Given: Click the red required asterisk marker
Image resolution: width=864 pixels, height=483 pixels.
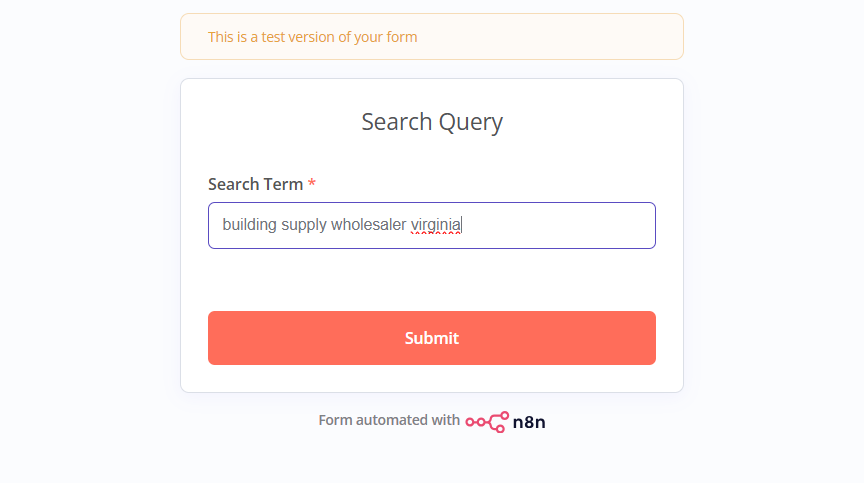Looking at the screenshot, I should tap(312, 182).
